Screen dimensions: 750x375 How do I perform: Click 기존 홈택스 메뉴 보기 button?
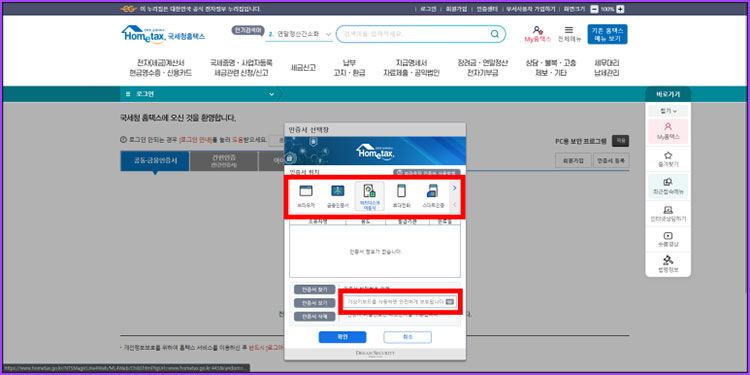tap(607, 34)
